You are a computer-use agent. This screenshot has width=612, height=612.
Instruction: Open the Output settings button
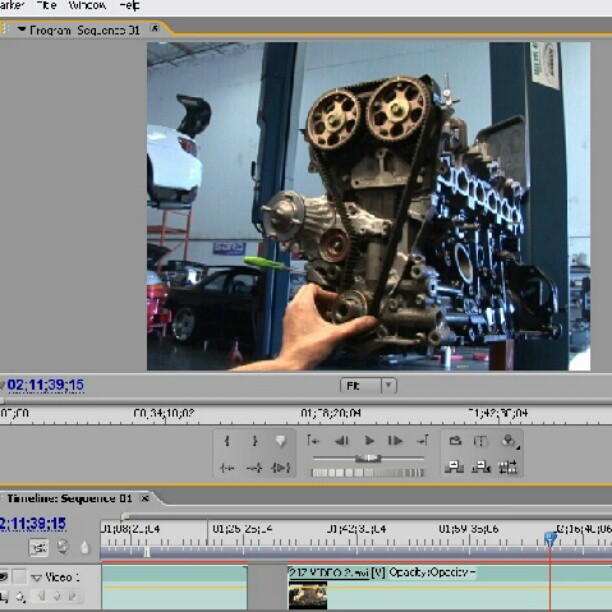click(509, 441)
